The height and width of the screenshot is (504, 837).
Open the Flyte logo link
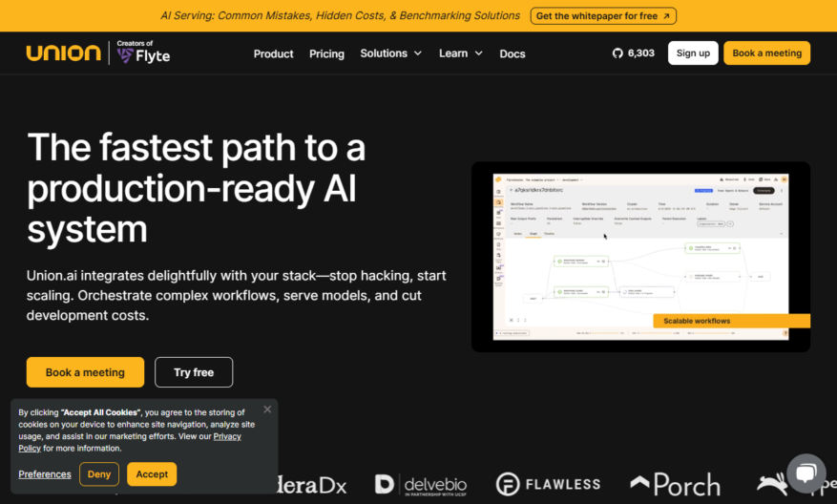(143, 52)
